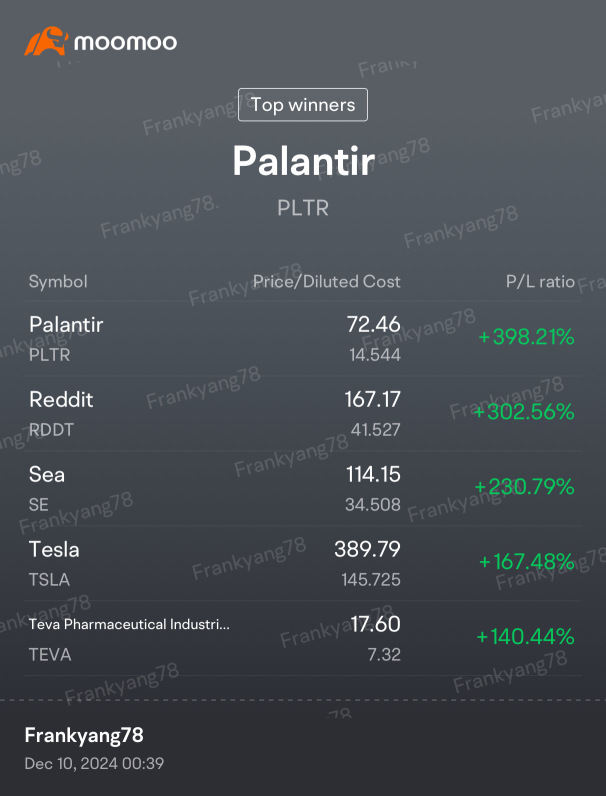Select the Top winners badge

tap(303, 105)
